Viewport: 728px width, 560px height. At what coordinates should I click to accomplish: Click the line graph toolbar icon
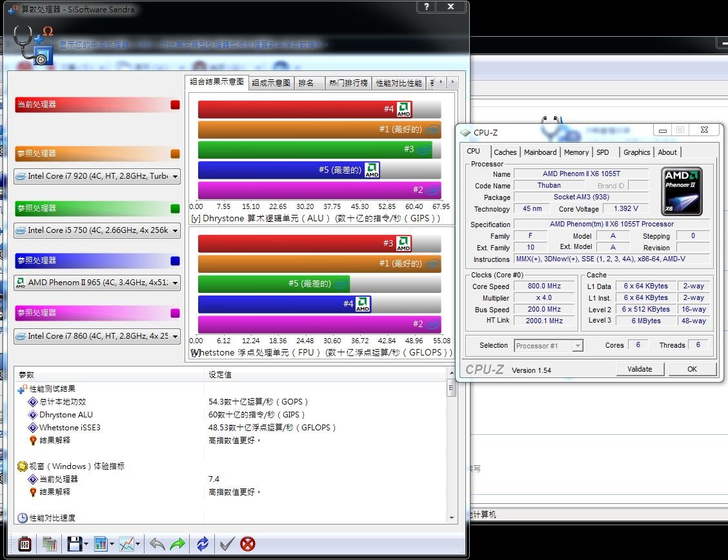pyautogui.click(x=126, y=544)
